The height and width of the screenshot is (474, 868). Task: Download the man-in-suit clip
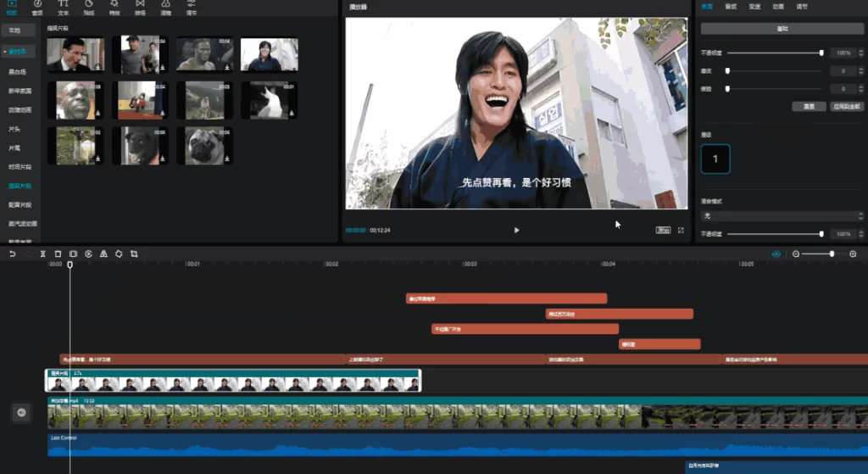pyautogui.click(x=98, y=67)
